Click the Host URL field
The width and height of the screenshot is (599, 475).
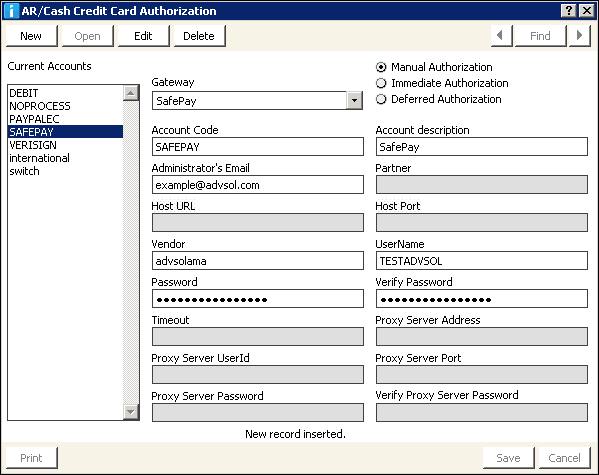point(258,222)
